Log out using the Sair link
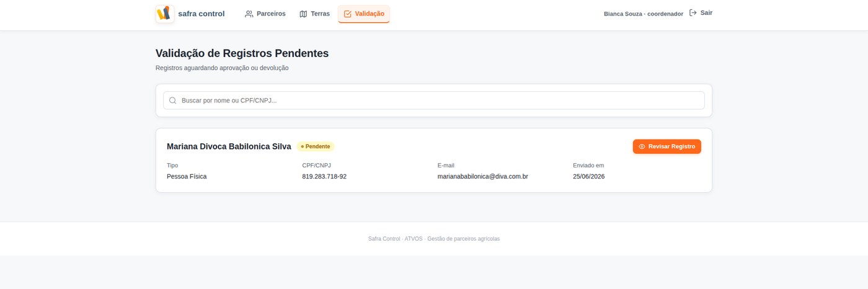 [x=701, y=12]
